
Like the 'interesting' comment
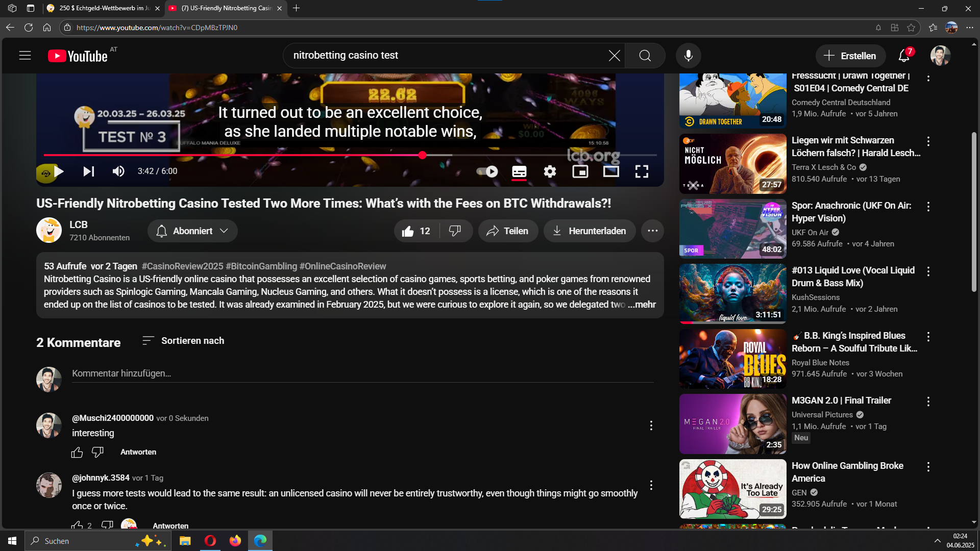click(x=77, y=452)
